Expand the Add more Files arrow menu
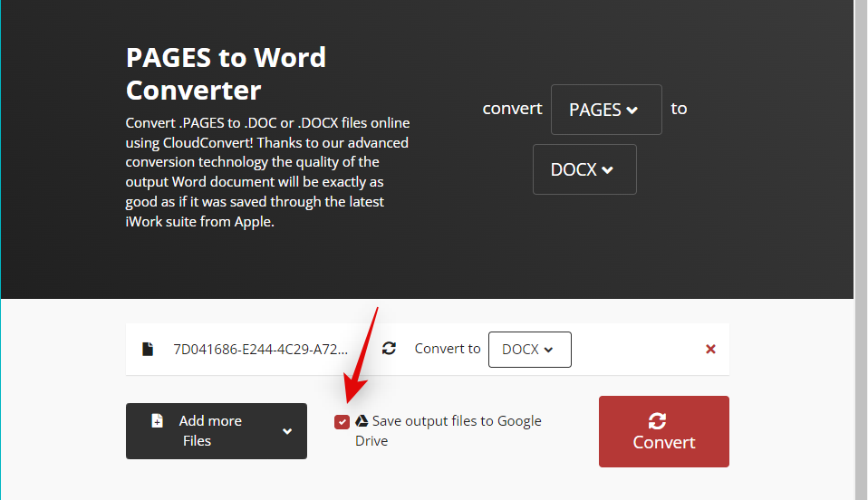This screenshot has width=868, height=500. (286, 431)
